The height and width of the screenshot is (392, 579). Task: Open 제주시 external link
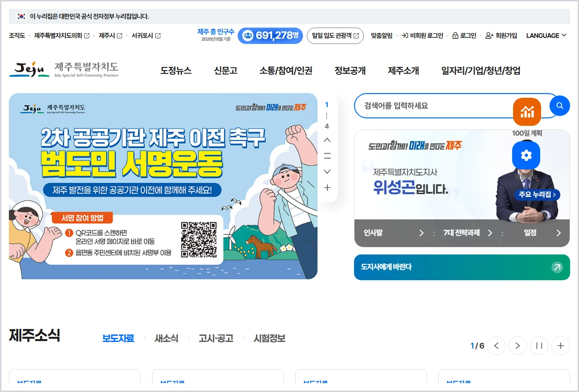[x=110, y=36]
